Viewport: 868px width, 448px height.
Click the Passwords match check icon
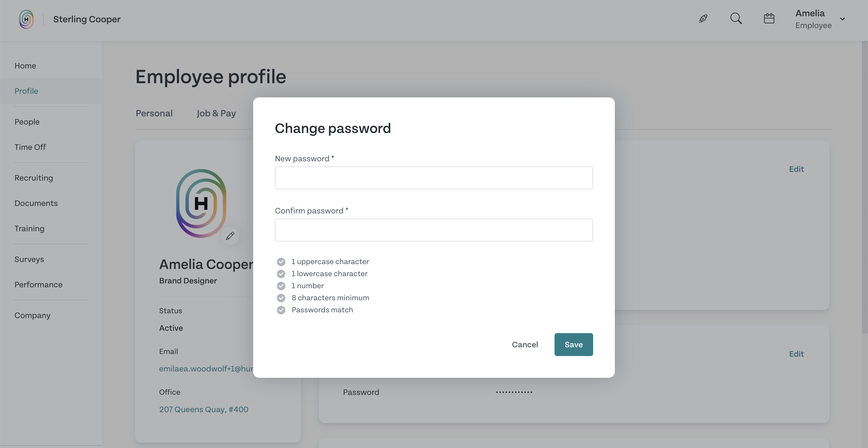pyautogui.click(x=281, y=310)
